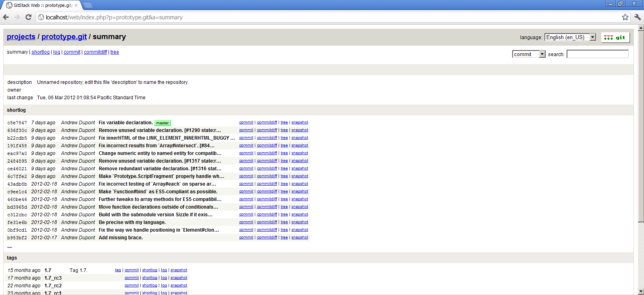This screenshot has height=295, width=644.
Task: Click the green master branch label
Action: click(163, 123)
